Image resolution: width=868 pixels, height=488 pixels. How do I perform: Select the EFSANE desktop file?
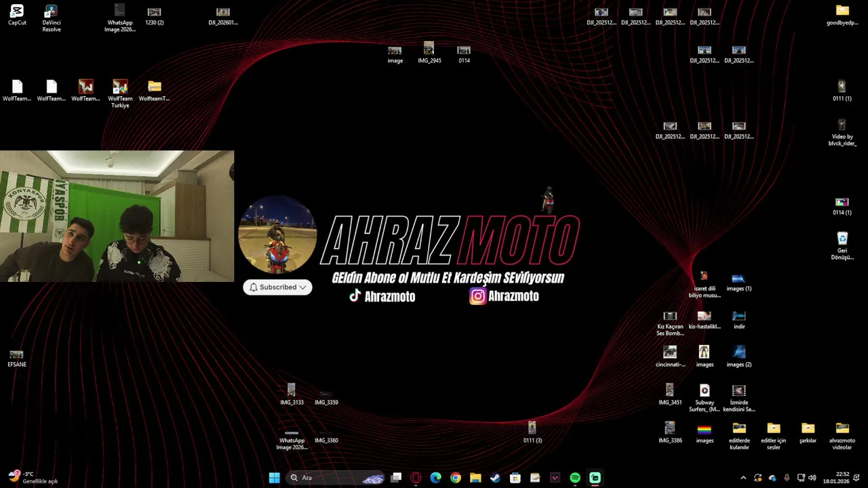[17, 359]
